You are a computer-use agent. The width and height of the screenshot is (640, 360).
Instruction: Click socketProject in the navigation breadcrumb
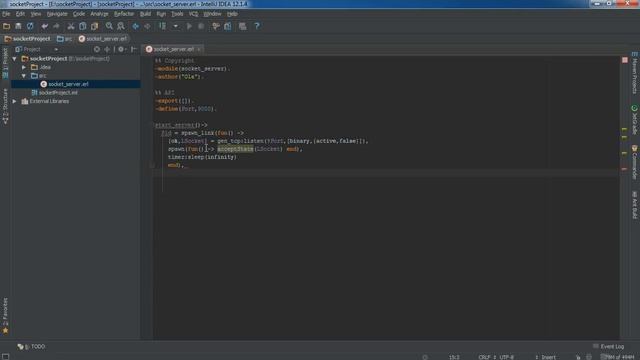[x=27, y=39]
